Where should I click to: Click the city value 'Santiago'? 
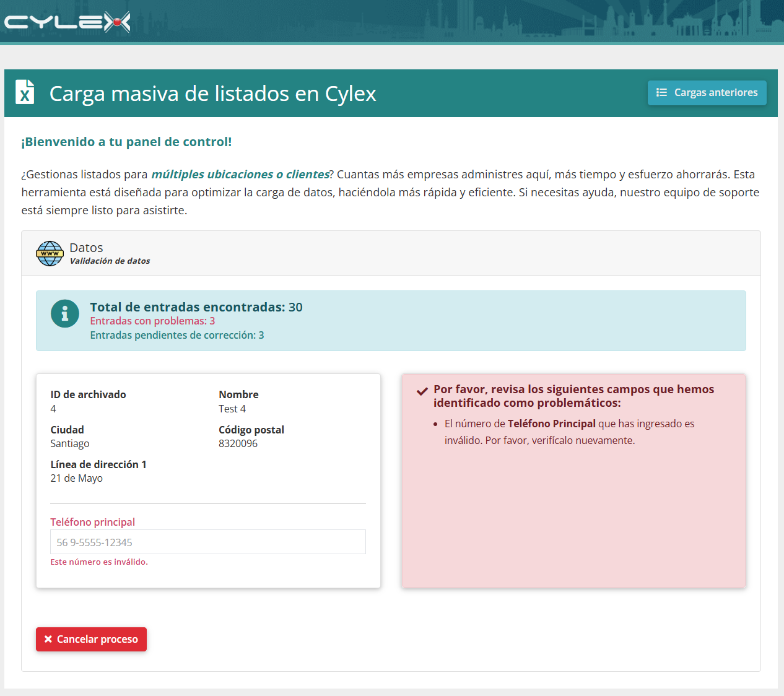[x=70, y=443]
